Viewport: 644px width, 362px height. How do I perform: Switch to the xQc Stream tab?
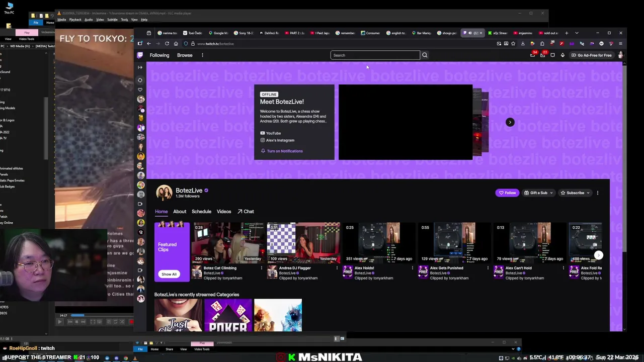click(498, 33)
